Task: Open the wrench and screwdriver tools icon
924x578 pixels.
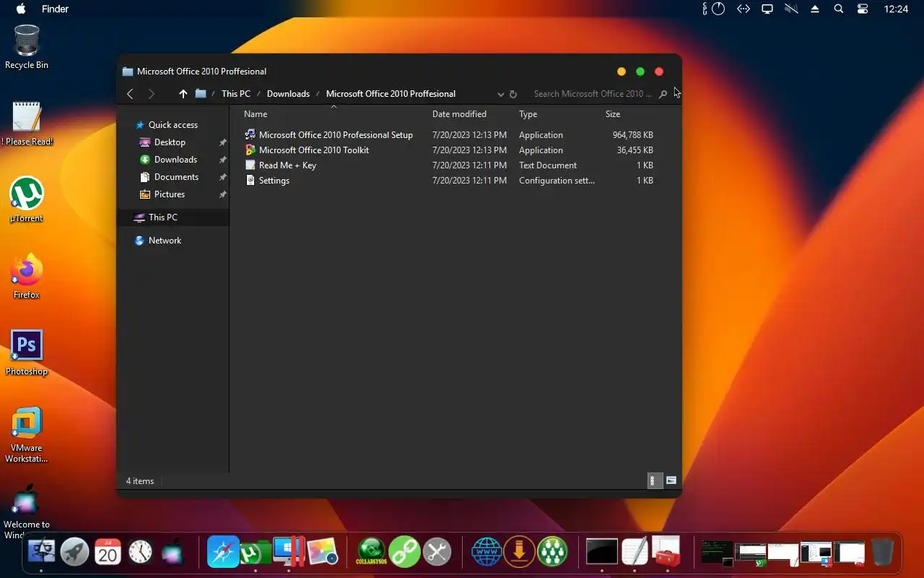Action: point(437,553)
